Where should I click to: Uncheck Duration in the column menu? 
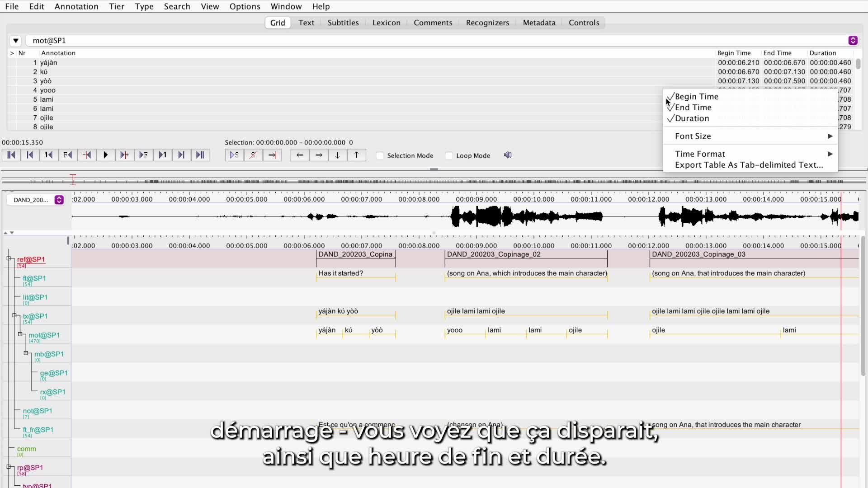click(693, 118)
